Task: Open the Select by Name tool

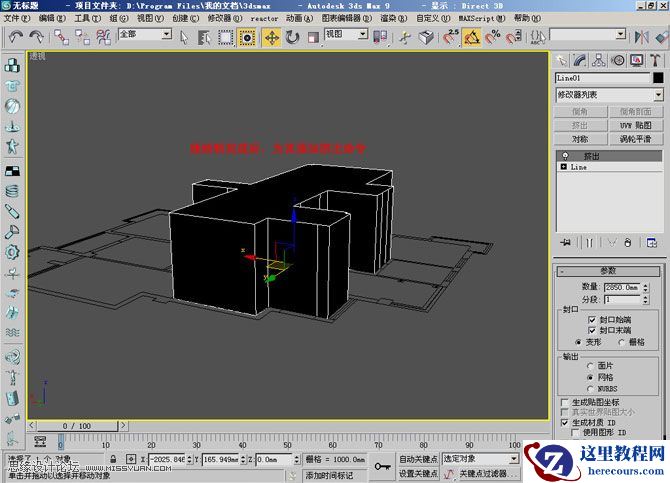Action: click(204, 38)
